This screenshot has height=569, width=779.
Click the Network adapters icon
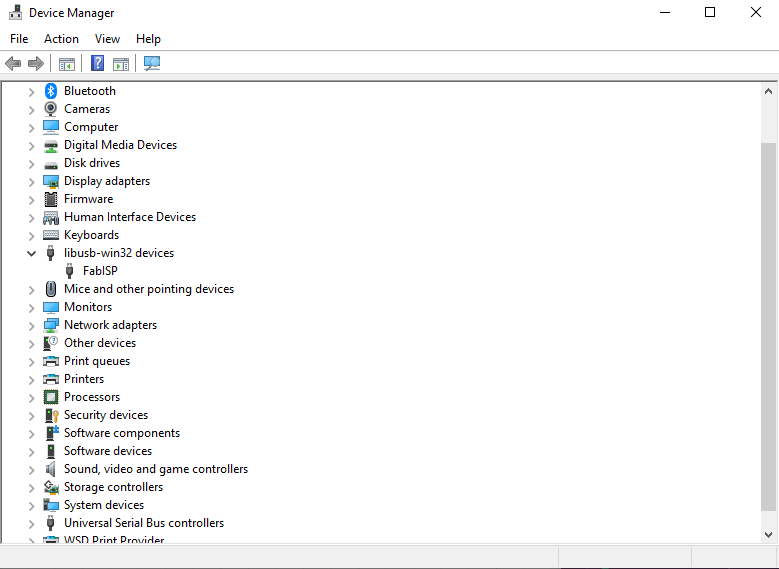(x=51, y=325)
